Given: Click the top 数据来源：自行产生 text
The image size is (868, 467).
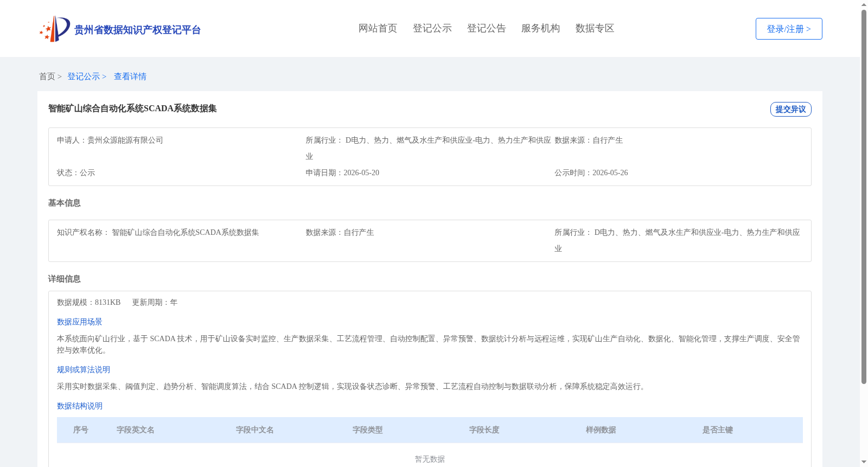Looking at the screenshot, I should pyautogui.click(x=589, y=140).
